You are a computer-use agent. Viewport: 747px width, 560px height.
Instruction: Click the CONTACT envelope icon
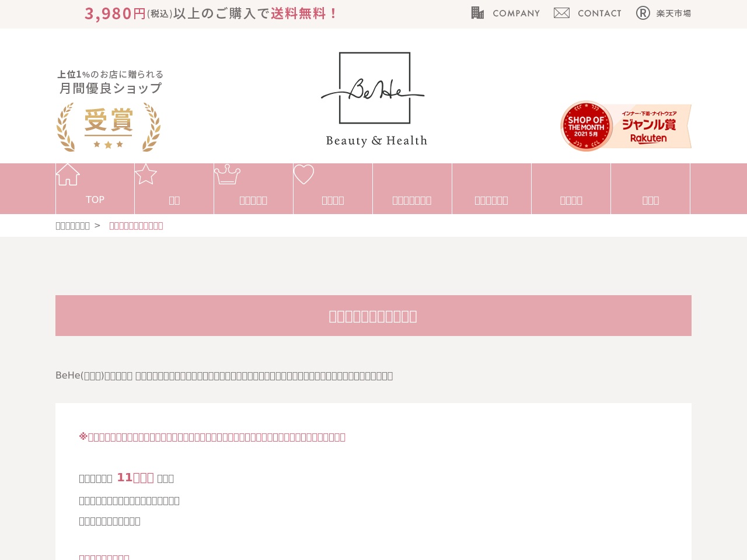561,13
